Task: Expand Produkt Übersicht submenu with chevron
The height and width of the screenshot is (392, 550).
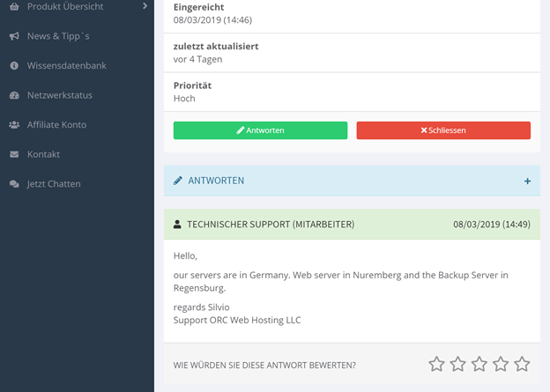Action: [x=145, y=6]
